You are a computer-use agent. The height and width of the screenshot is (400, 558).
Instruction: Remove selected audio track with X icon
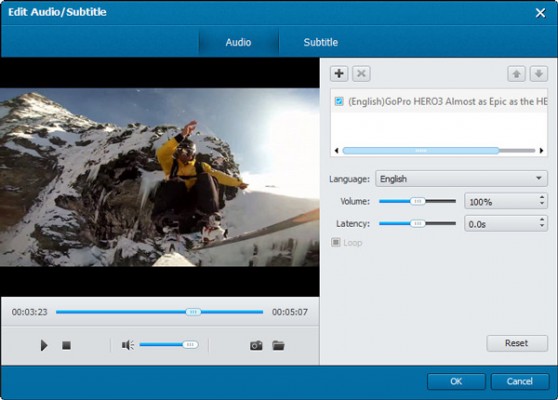(361, 74)
